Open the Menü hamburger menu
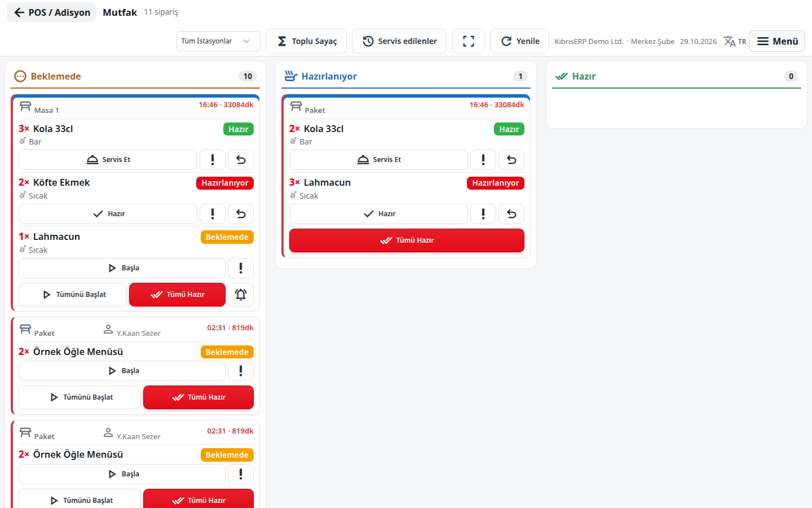Viewport: 812px width, 508px height. click(777, 41)
